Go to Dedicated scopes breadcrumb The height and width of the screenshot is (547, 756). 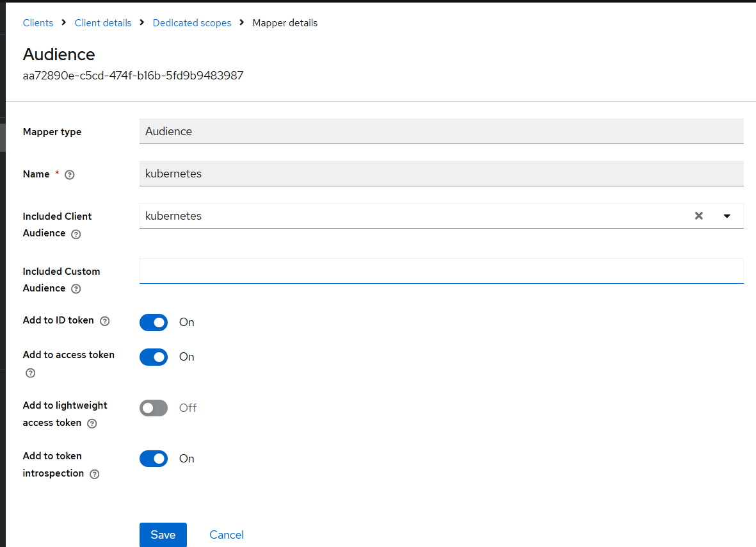(191, 22)
